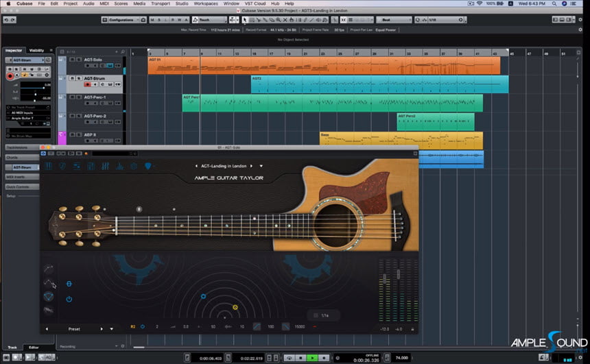Open the Project menu

pos(71,3)
